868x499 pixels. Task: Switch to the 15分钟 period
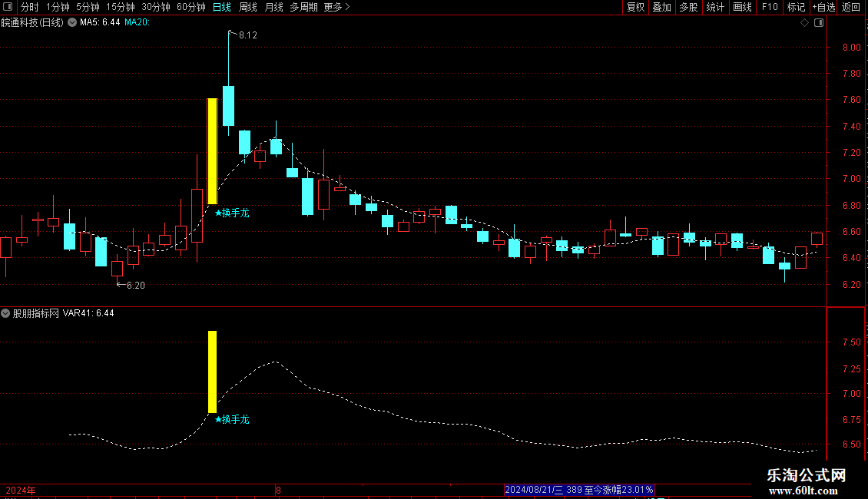[120, 7]
